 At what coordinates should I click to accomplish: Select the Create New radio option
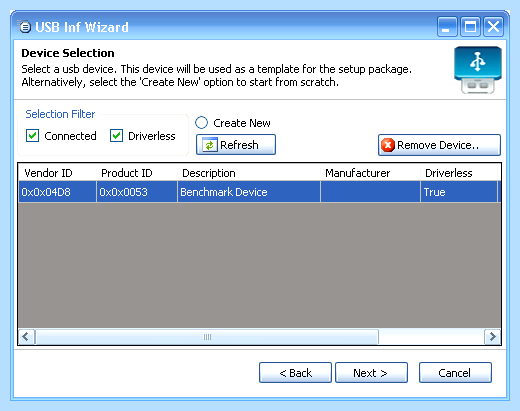201,123
